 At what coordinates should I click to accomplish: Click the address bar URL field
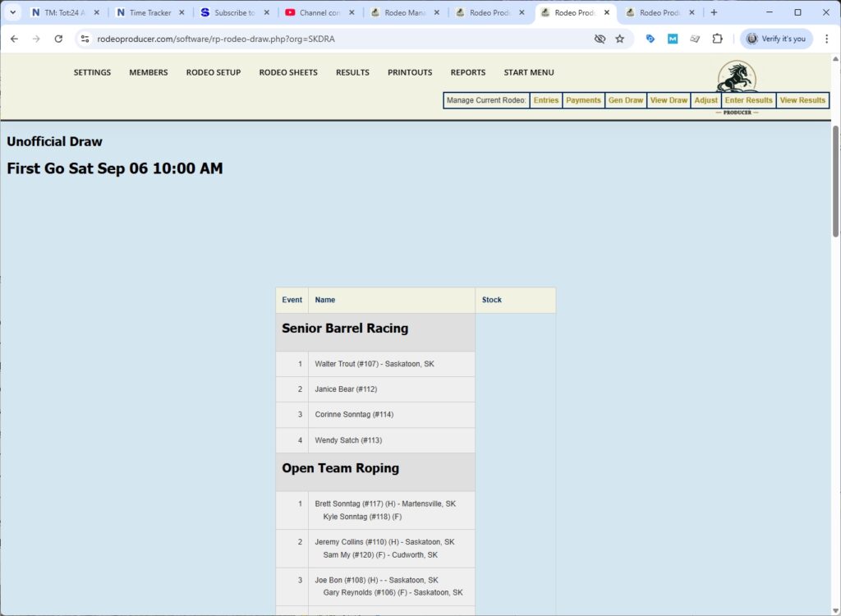(x=329, y=39)
